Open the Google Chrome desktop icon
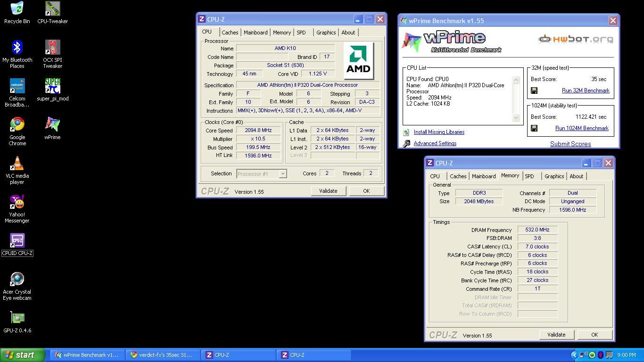 [17, 132]
